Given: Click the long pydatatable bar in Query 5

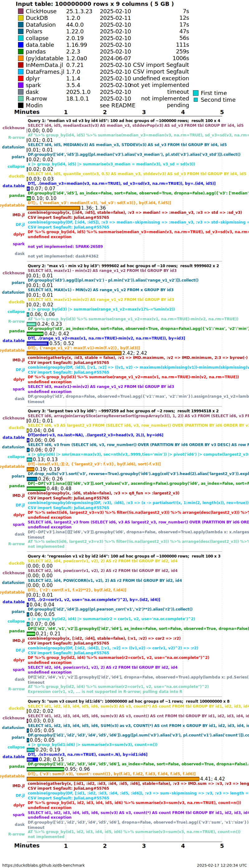Looking at the screenshot, I should (113, 779).
